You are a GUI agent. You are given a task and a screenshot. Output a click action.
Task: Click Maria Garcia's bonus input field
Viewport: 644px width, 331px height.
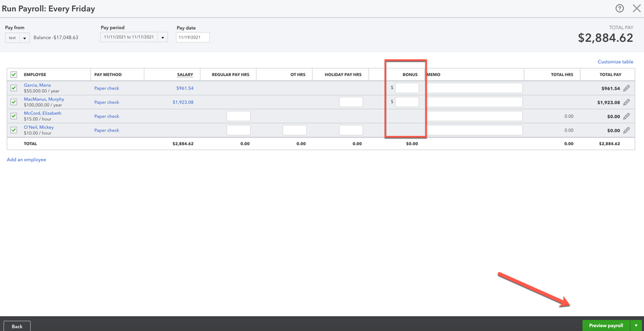tap(407, 88)
